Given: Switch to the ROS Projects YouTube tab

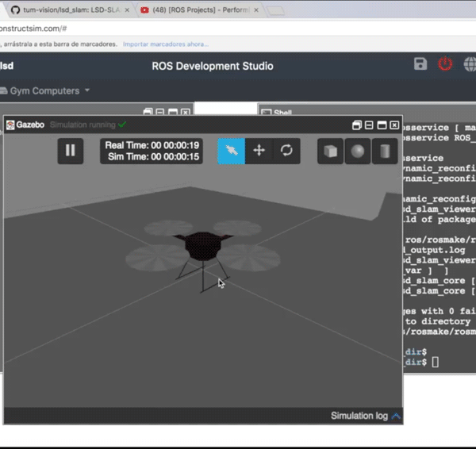Looking at the screenshot, I should coord(201,10).
